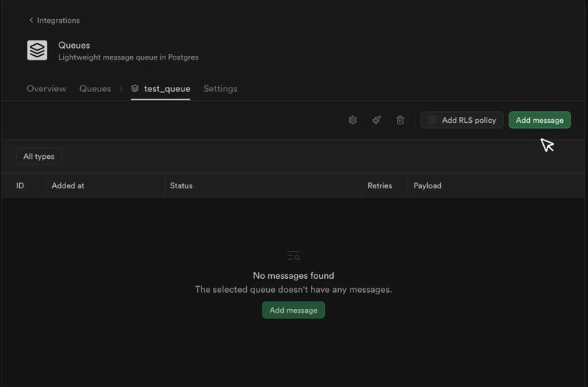Click the back chevron next to Integrations
The height and width of the screenshot is (387, 588).
[31, 20]
